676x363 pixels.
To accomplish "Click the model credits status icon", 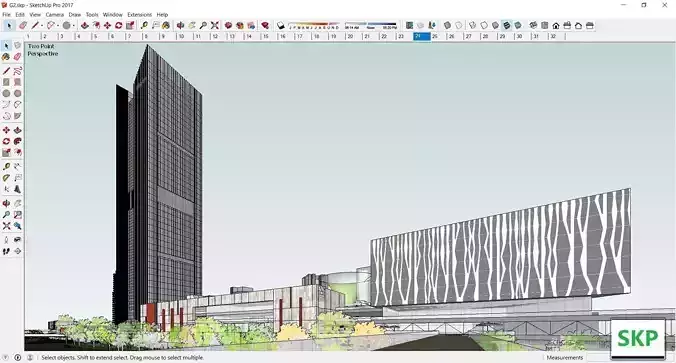I will (x=18, y=357).
